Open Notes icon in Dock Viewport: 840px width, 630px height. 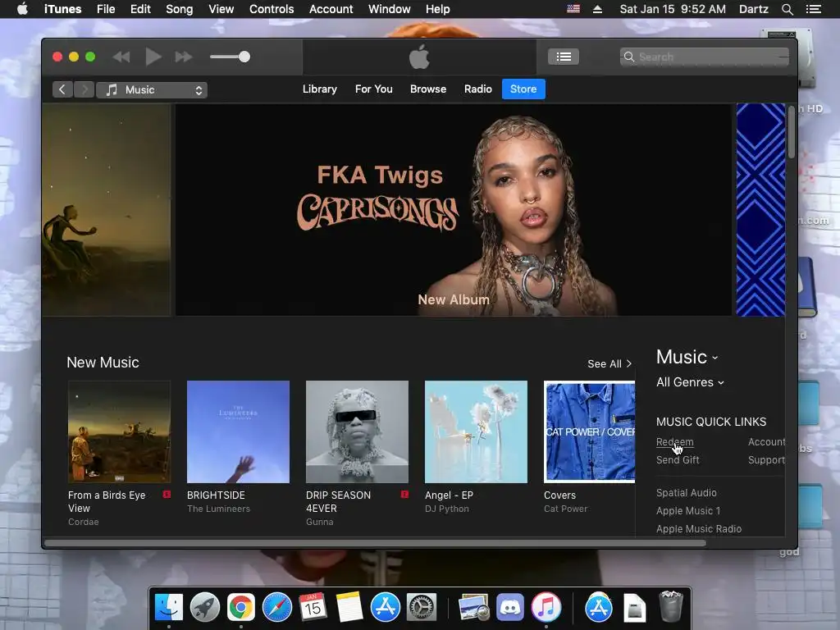pos(349,607)
